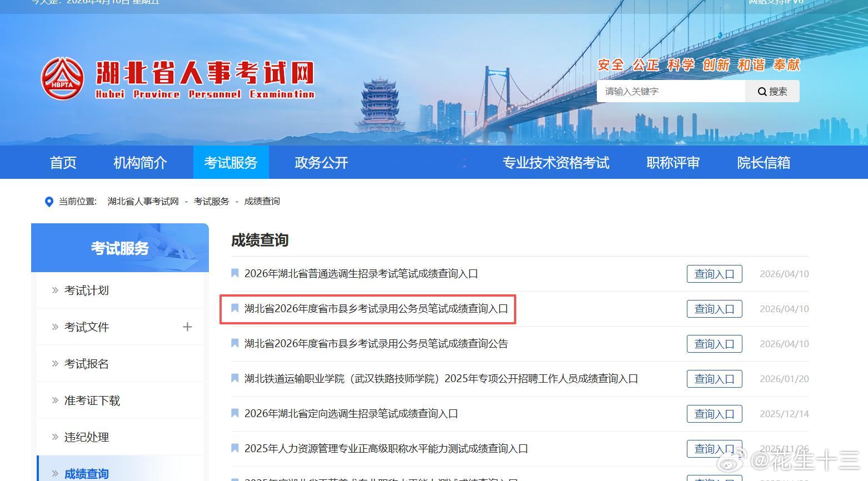The width and height of the screenshot is (868, 481).
Task: Click the 搜索 button
Action: point(772,91)
